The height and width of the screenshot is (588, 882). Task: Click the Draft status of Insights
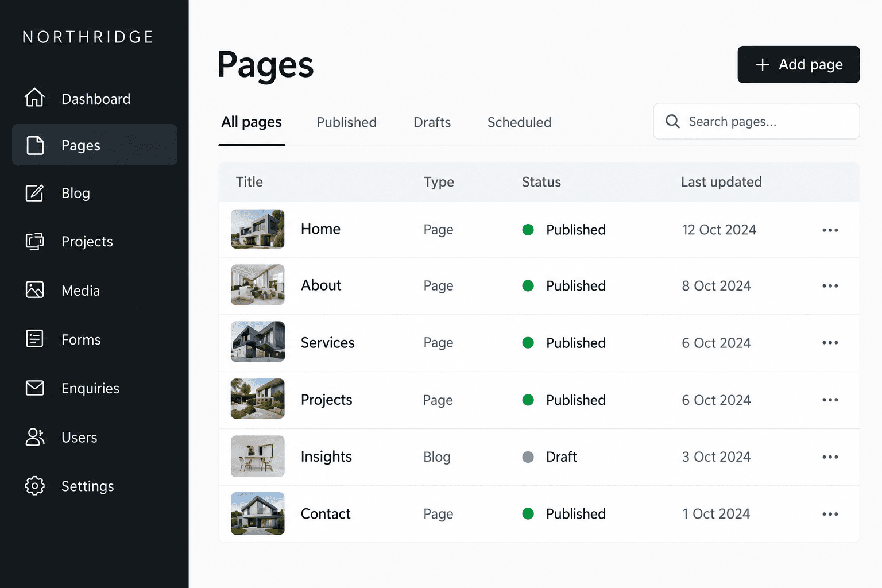coord(550,457)
